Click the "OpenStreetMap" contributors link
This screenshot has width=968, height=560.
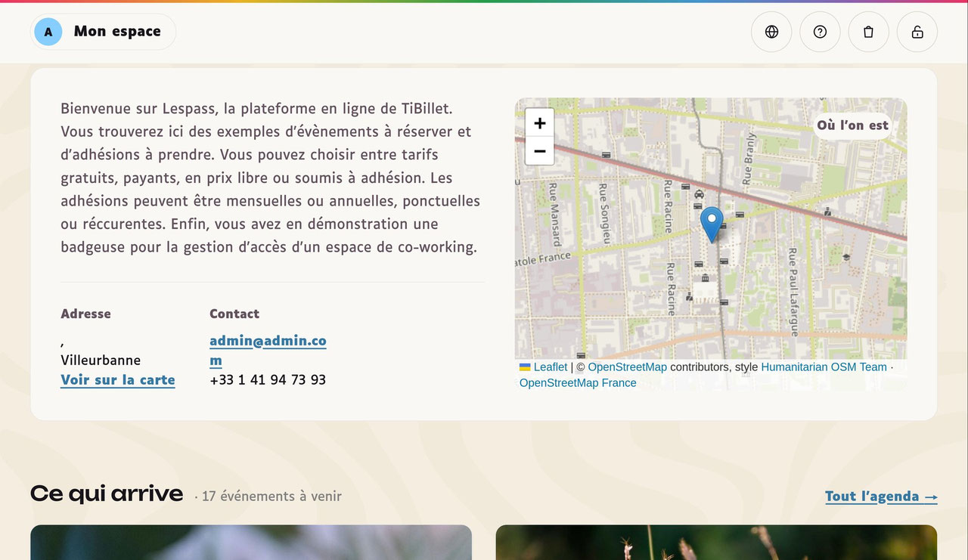[627, 367]
